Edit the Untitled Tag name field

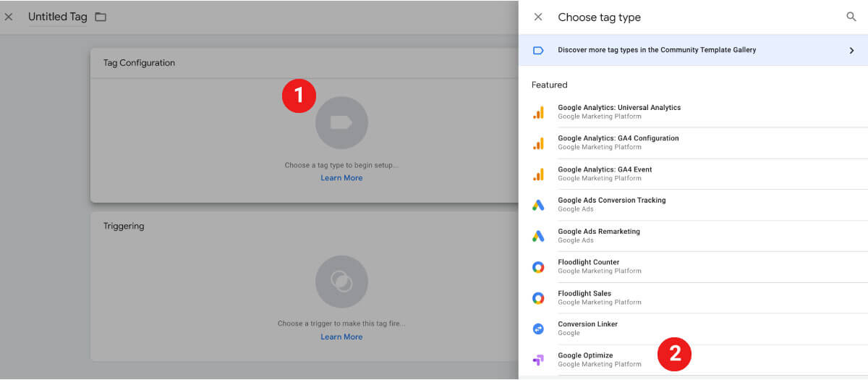[x=58, y=17]
